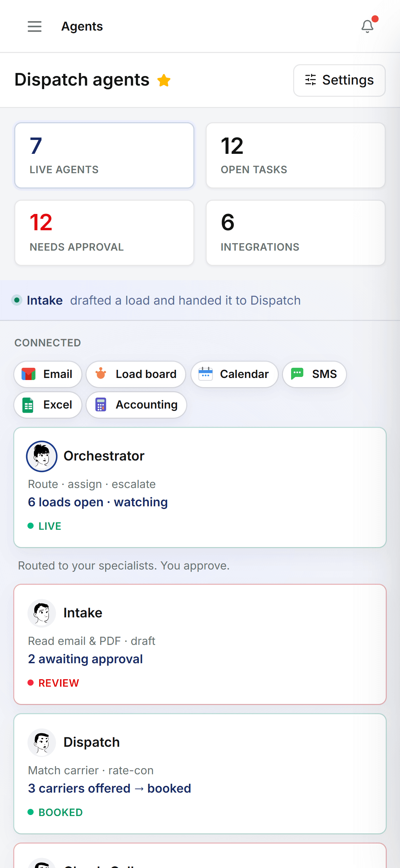The height and width of the screenshot is (868, 400).
Task: Click the Gmail icon on Email chip
Action: click(x=28, y=374)
